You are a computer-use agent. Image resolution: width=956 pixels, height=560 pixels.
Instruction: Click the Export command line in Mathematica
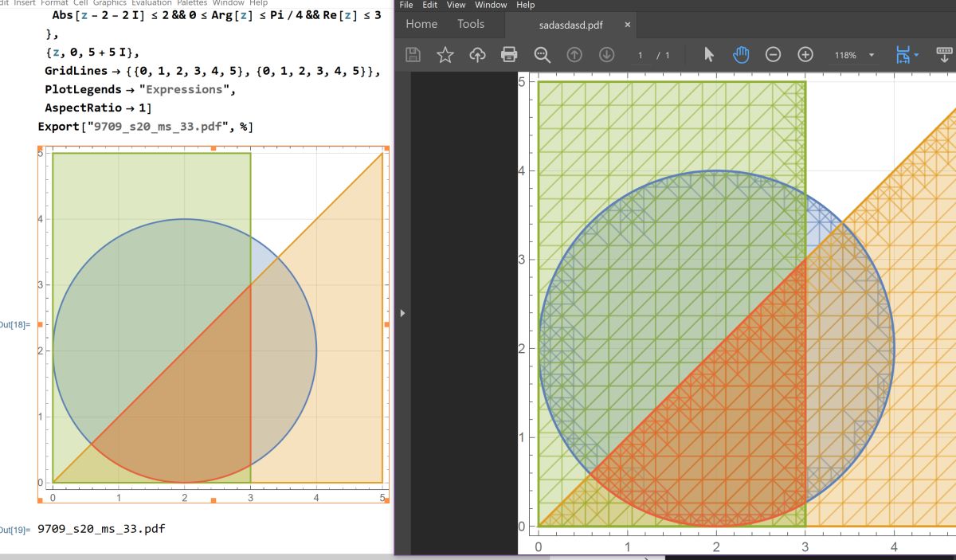(x=145, y=126)
